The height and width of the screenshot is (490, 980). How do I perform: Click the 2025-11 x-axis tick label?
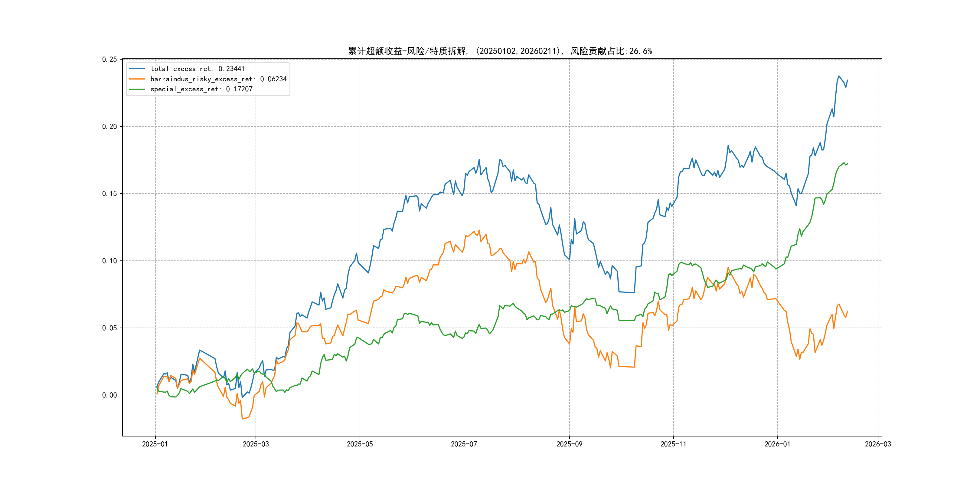pos(673,444)
